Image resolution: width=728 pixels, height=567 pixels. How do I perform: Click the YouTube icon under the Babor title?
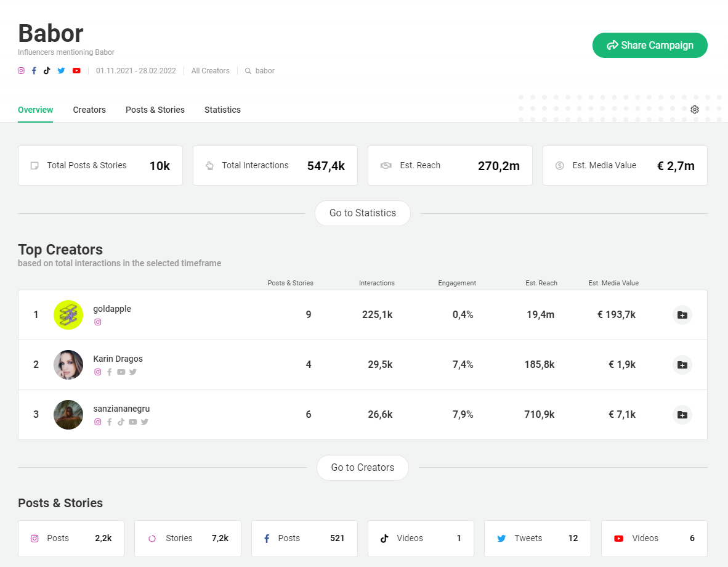pyautogui.click(x=76, y=71)
